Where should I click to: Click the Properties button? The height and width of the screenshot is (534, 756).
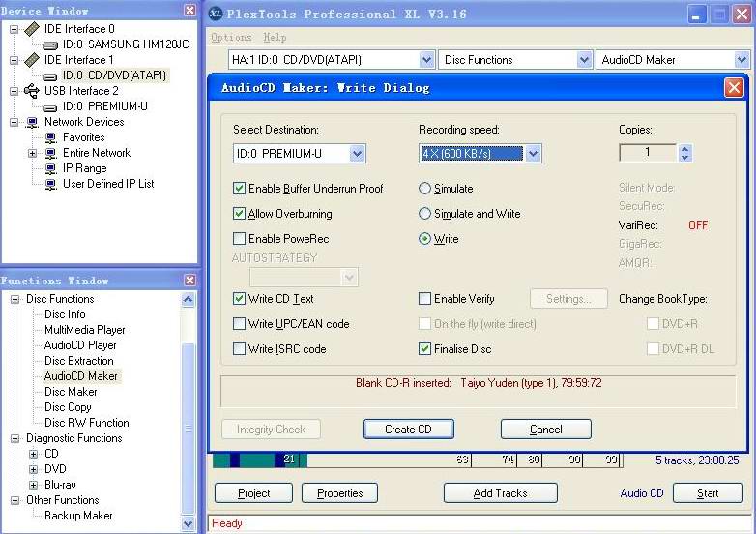click(x=340, y=493)
